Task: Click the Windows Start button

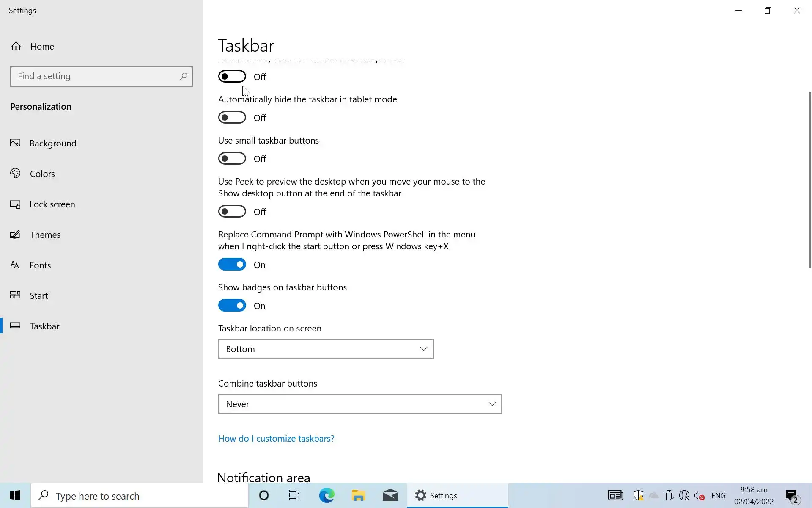Action: click(15, 495)
